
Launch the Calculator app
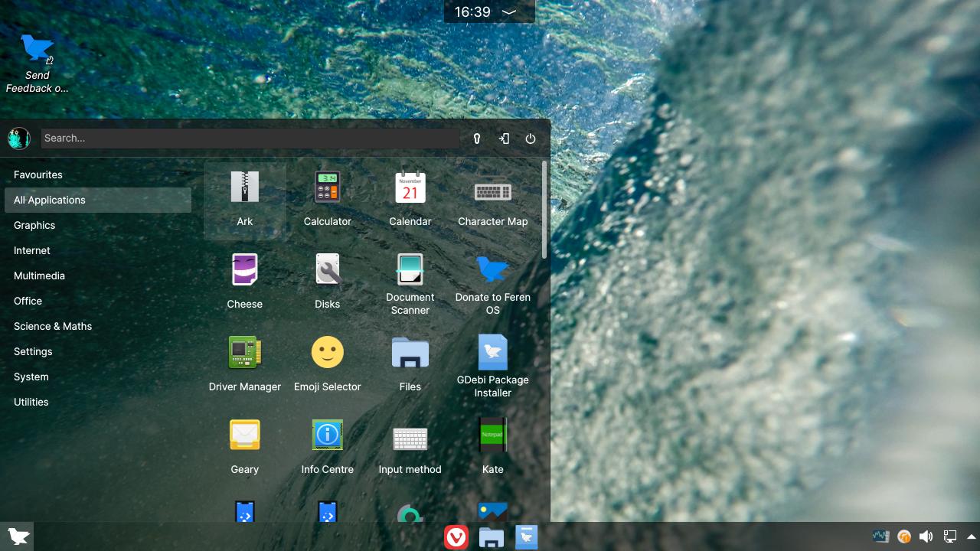[x=328, y=201]
